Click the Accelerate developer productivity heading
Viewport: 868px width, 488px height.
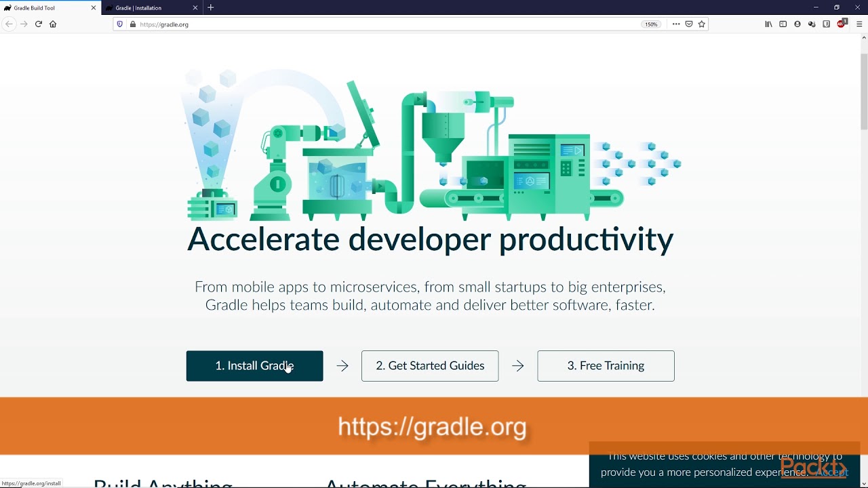point(430,239)
